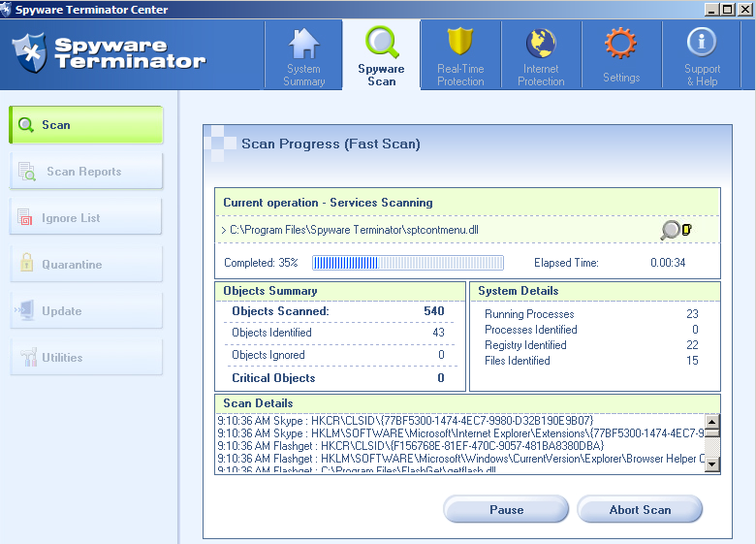The width and height of the screenshot is (756, 544).
Task: Open the Scan Reports section
Action: (86, 172)
